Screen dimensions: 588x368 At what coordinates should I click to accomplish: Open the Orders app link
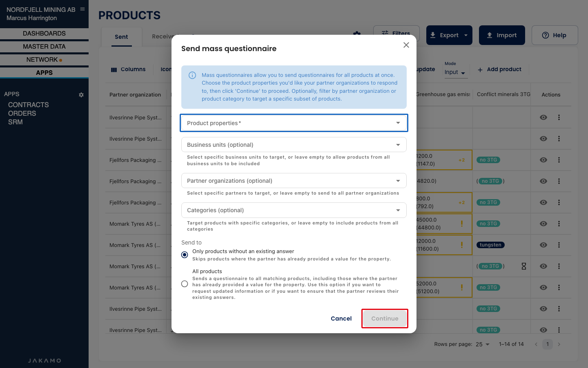coord(22,113)
